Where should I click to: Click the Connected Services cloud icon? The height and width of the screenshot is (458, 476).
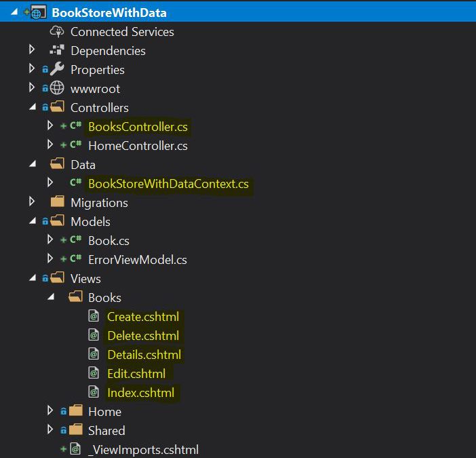coord(57,32)
